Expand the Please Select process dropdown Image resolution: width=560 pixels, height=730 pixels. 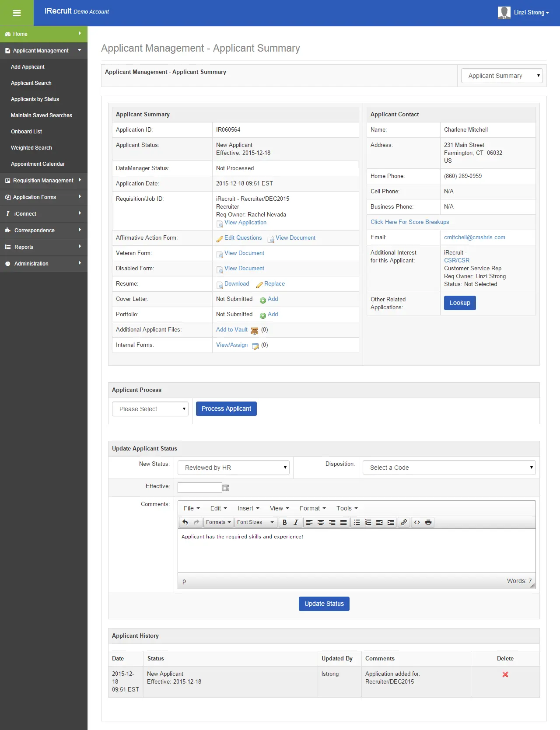pos(150,409)
